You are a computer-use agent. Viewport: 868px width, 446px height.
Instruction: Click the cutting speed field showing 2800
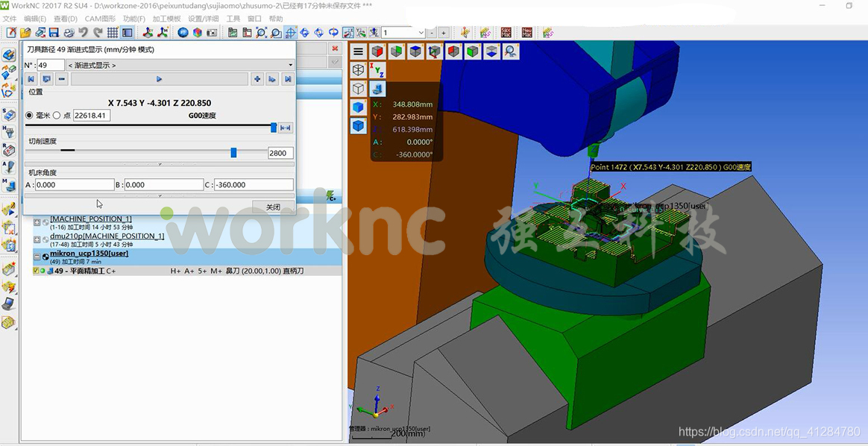[280, 154]
